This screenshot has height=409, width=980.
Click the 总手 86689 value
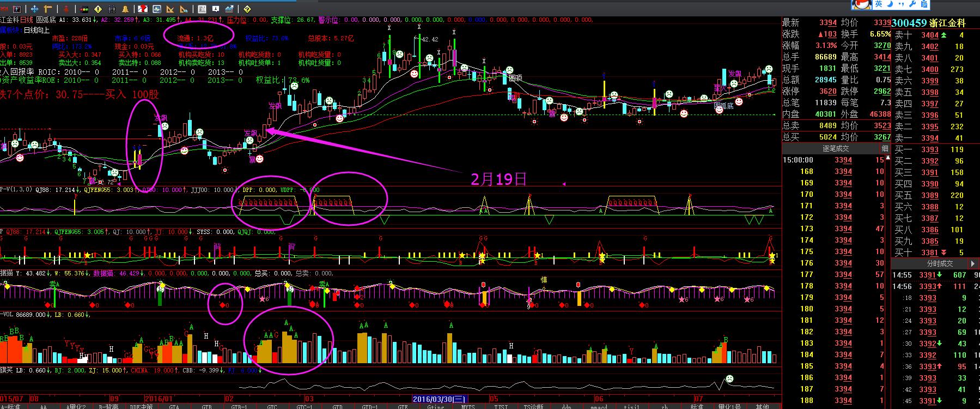click(x=826, y=57)
